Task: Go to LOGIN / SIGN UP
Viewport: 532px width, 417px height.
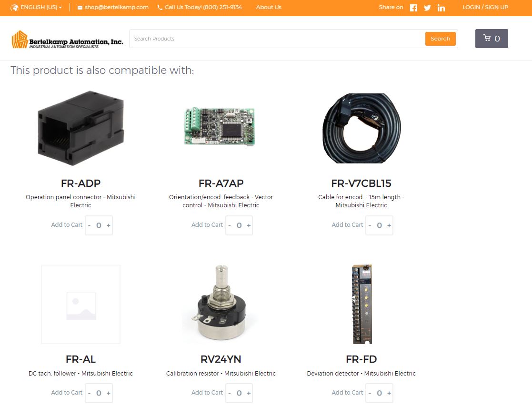Action: coord(485,7)
